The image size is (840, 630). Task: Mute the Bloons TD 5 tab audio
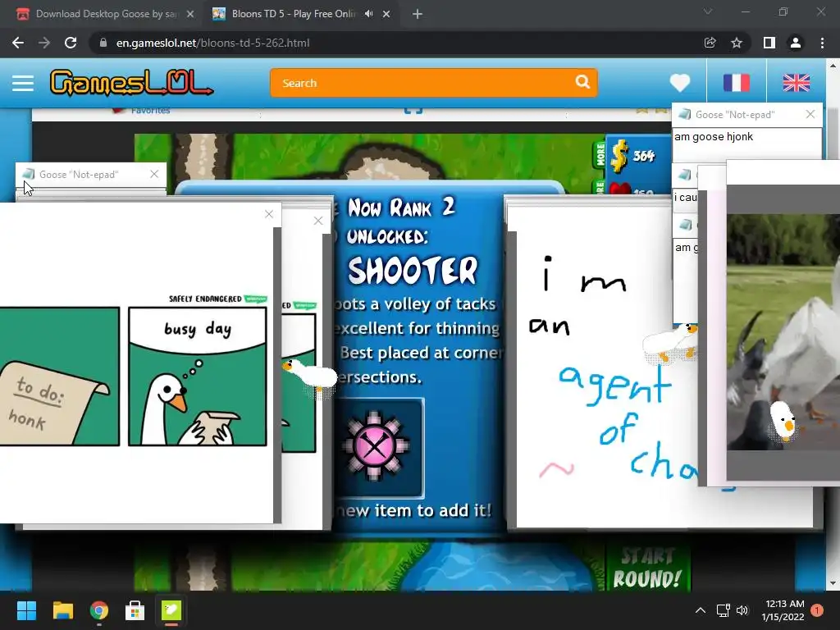click(x=368, y=14)
